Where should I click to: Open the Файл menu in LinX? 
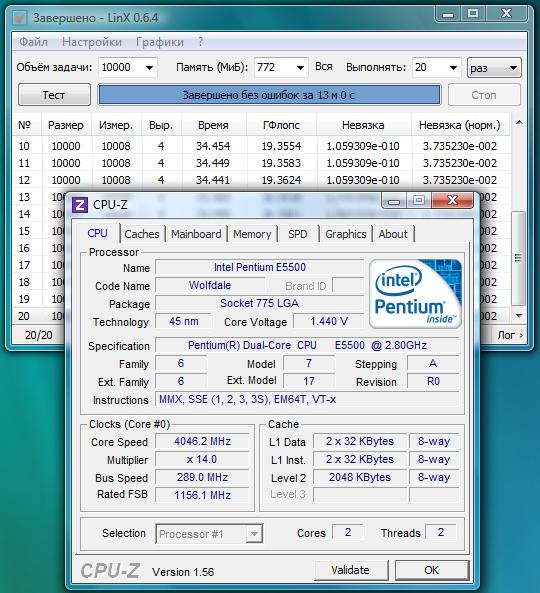coord(33,42)
